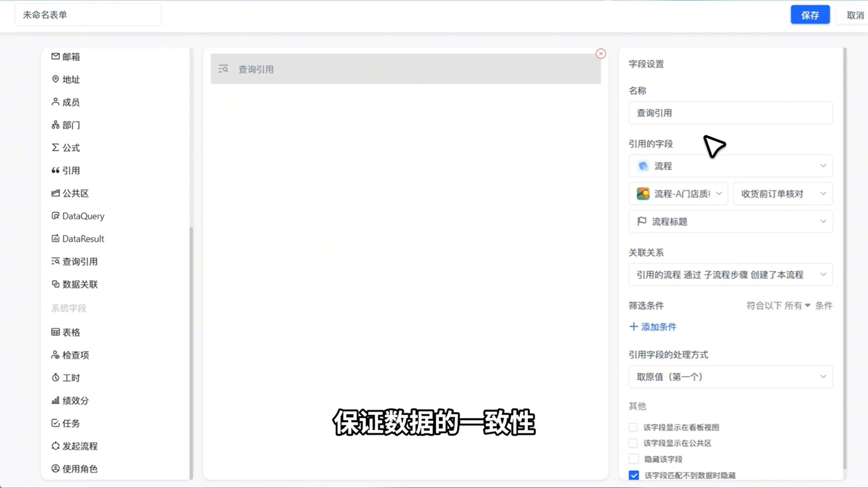Uncheck 该字段匹配不到数据时隐藏 checkbox
The image size is (868, 488).
633,475
